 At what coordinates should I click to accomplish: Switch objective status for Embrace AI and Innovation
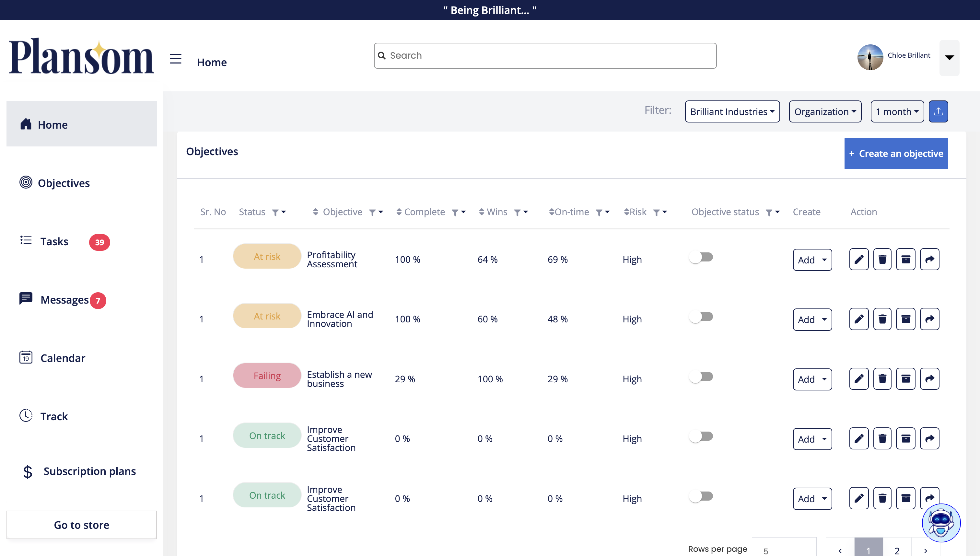pyautogui.click(x=701, y=317)
